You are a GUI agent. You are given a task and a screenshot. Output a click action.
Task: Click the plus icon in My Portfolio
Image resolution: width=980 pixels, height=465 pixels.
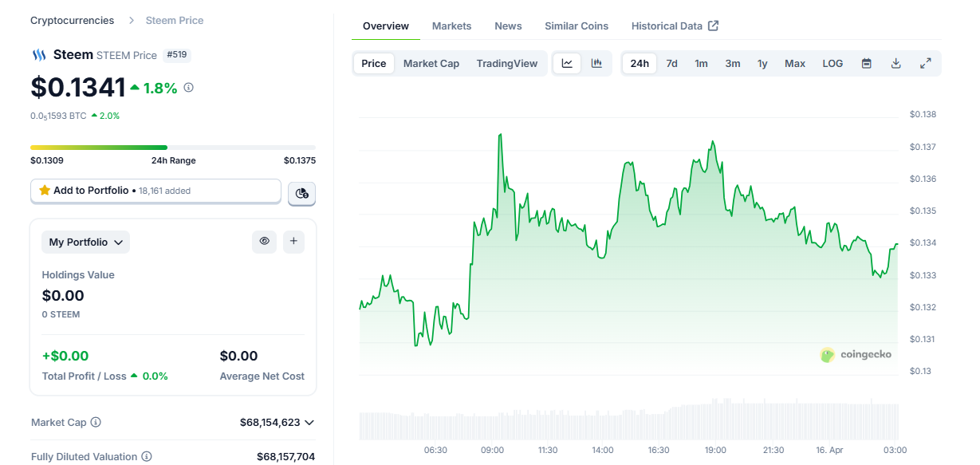click(293, 242)
